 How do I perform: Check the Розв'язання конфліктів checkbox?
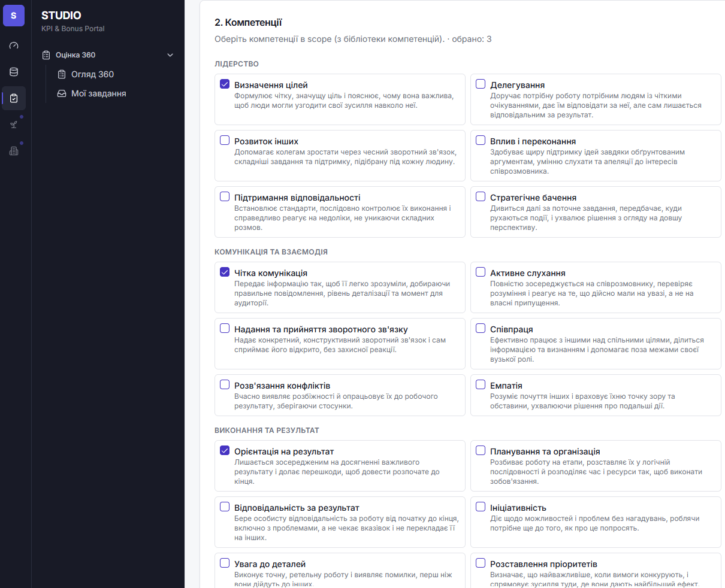pyautogui.click(x=225, y=385)
